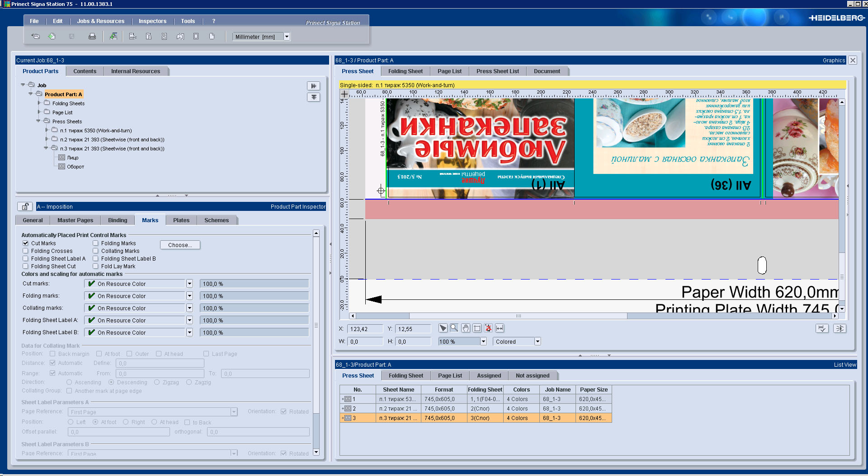
Task: Click the folded sheet icon in toolbar
Action: coord(180,37)
